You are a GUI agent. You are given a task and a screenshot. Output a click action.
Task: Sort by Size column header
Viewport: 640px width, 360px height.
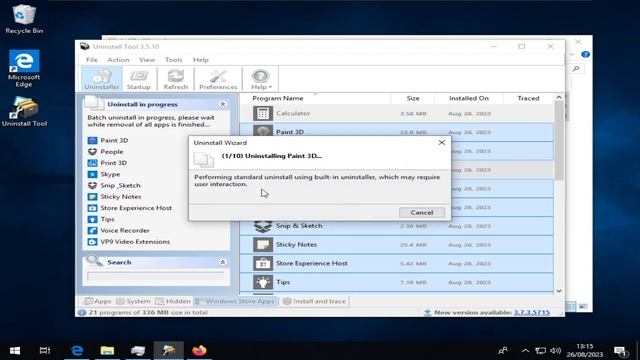(413, 98)
